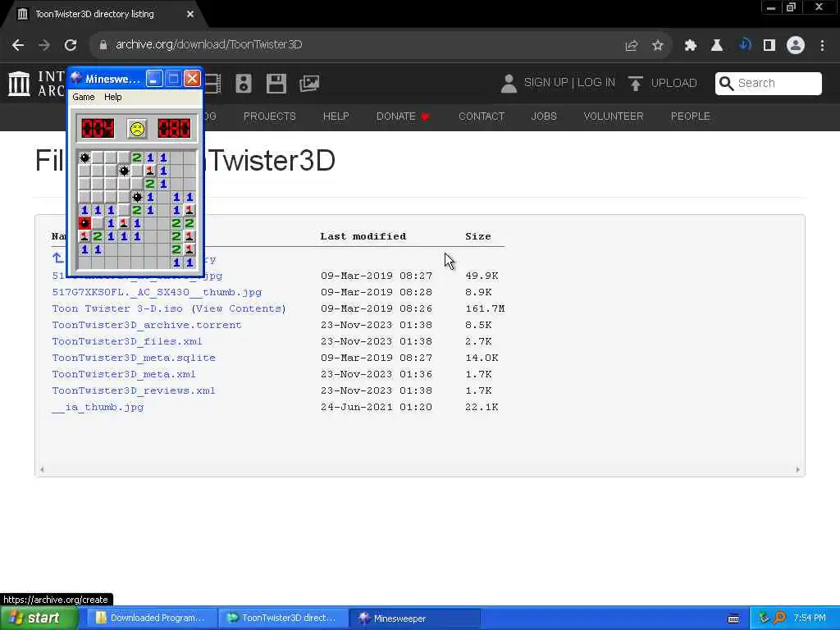Viewport: 840px width, 630px height.
Task: Open the Software floppy disk icon
Action: 276,84
